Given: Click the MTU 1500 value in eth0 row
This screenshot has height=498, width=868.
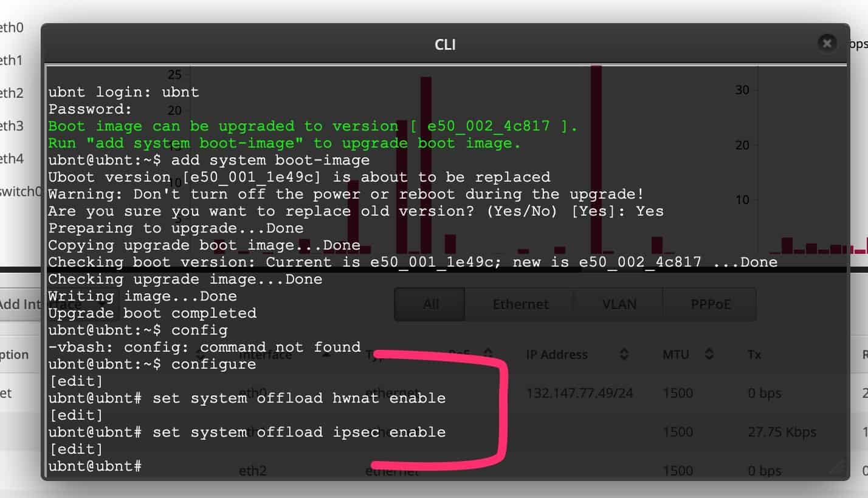Looking at the screenshot, I should pos(678,394).
